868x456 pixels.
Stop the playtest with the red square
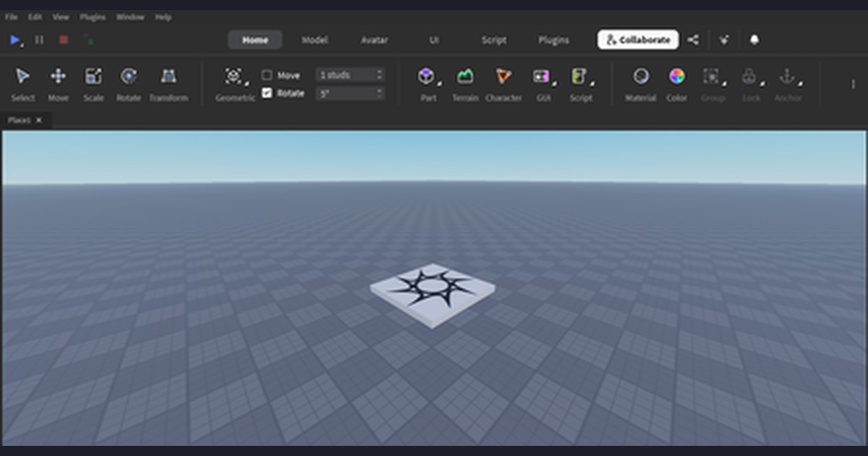pos(64,40)
